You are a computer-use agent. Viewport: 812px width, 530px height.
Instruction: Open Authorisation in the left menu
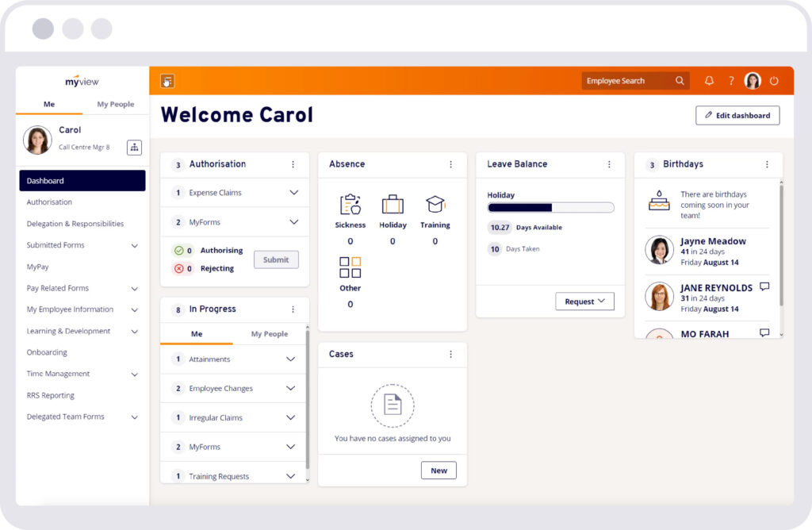[x=50, y=202]
